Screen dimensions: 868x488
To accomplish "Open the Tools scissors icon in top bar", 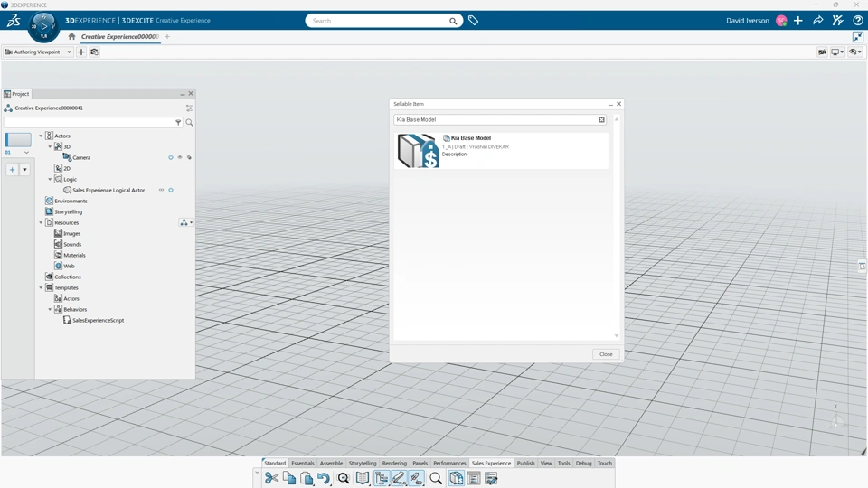I will point(838,21).
